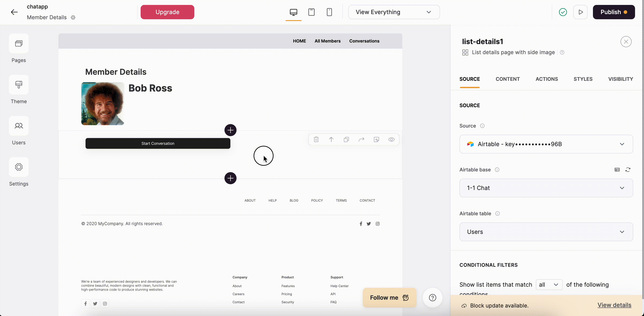Open View details link
Image resolution: width=644 pixels, height=316 pixels.
(x=614, y=305)
